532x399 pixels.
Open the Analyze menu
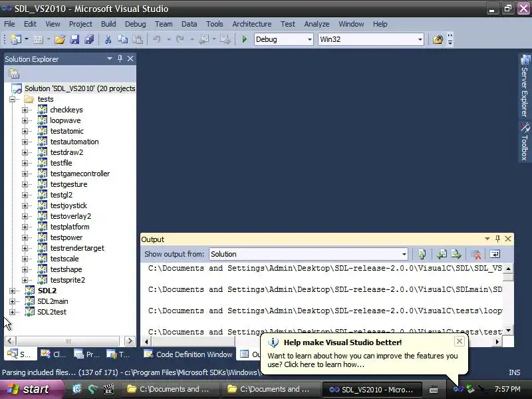317,24
